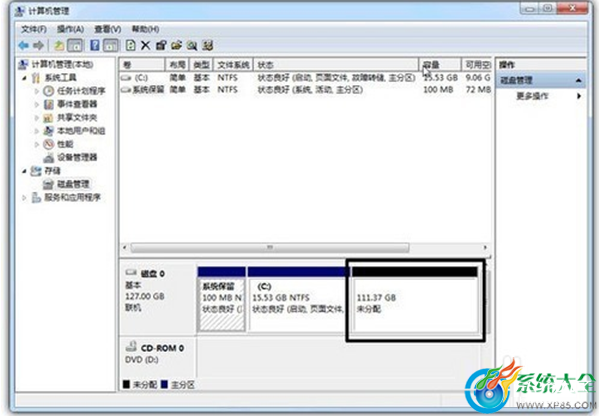Click the Help question mark toolbar icon

tap(94, 46)
